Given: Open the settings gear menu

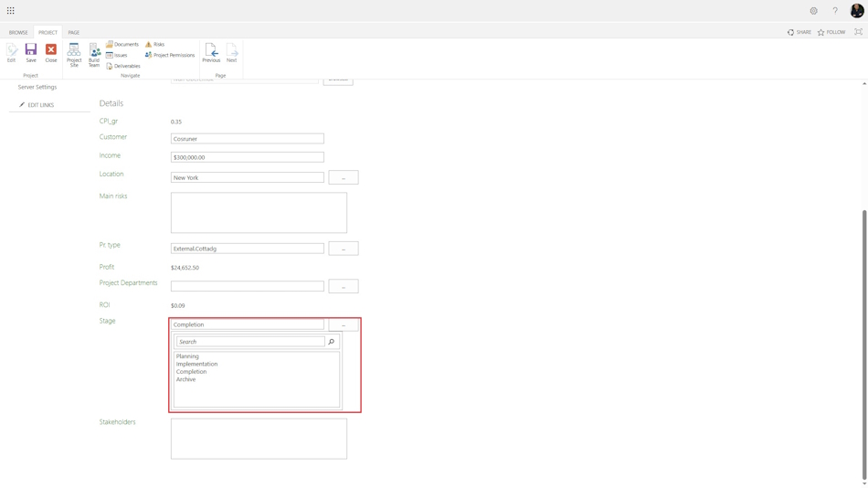Looking at the screenshot, I should coord(813,11).
